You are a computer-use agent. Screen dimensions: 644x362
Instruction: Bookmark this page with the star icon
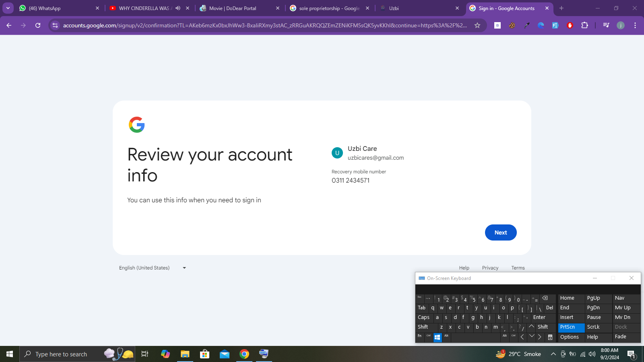(x=477, y=25)
